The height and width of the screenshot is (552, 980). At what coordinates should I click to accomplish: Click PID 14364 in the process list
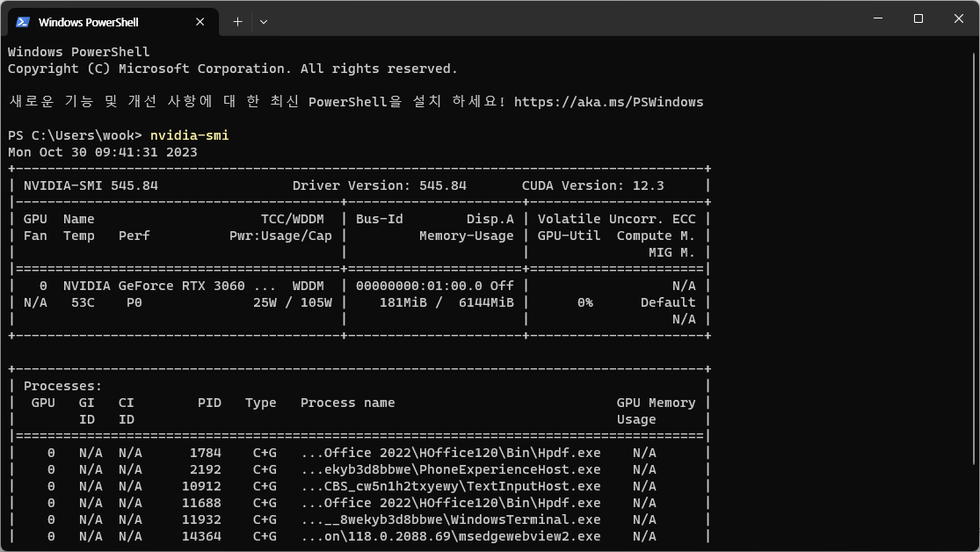click(x=201, y=537)
